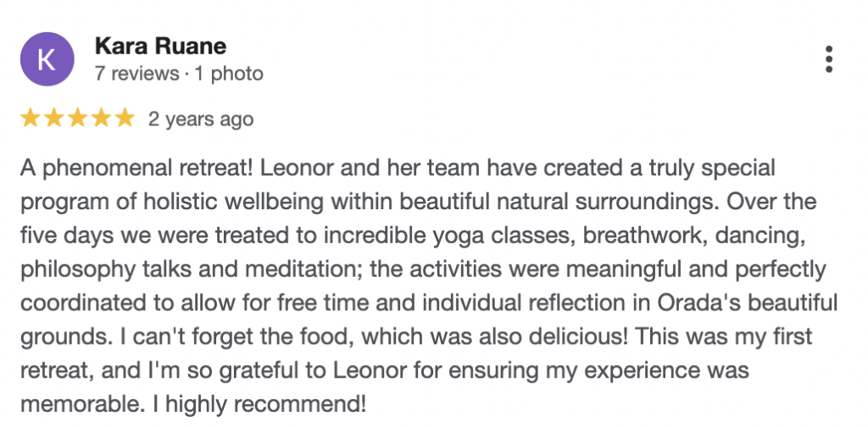Select the third star in the rating
This screenshot has width=868, height=427.
(78, 119)
